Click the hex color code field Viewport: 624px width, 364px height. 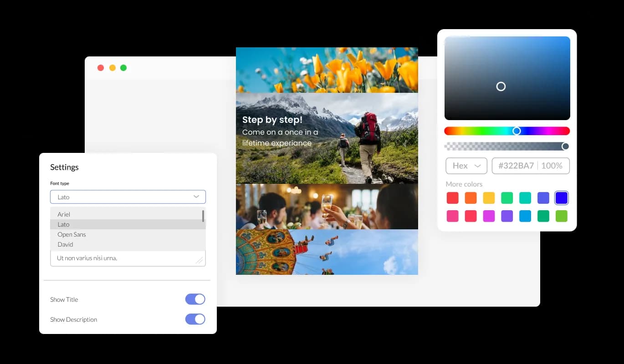516,166
